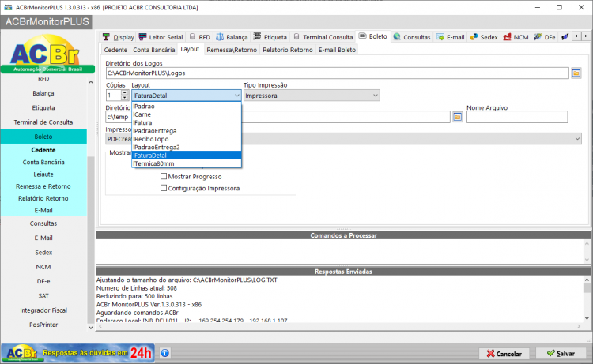Enable Configuração Impressora checkbox
Screen dimensions: 593x364
(164, 188)
